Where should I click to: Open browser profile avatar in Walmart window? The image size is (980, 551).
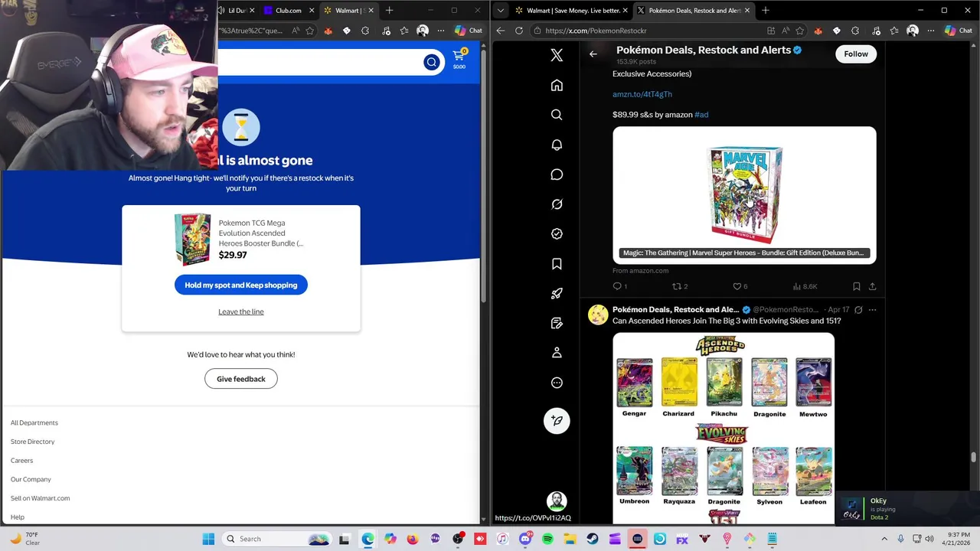pos(423,31)
